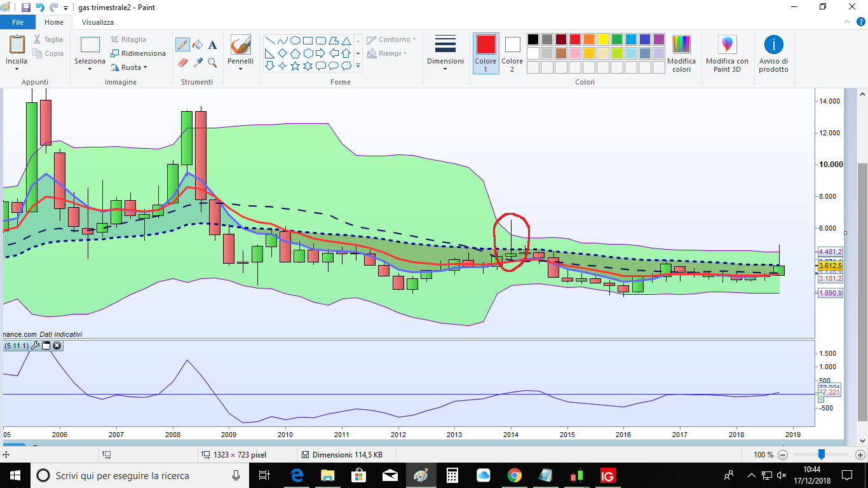Image resolution: width=868 pixels, height=488 pixels.
Task: Click the rectangular Seleziona selection box
Action: pyautogui.click(x=90, y=44)
